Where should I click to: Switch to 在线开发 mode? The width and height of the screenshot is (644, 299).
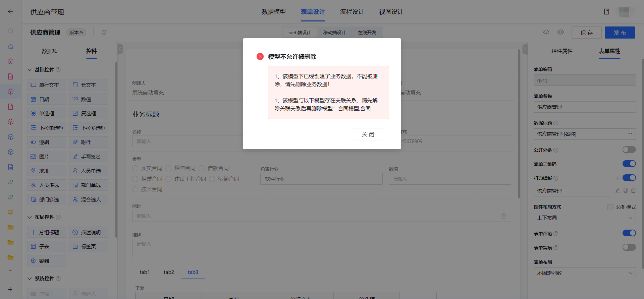(367, 33)
